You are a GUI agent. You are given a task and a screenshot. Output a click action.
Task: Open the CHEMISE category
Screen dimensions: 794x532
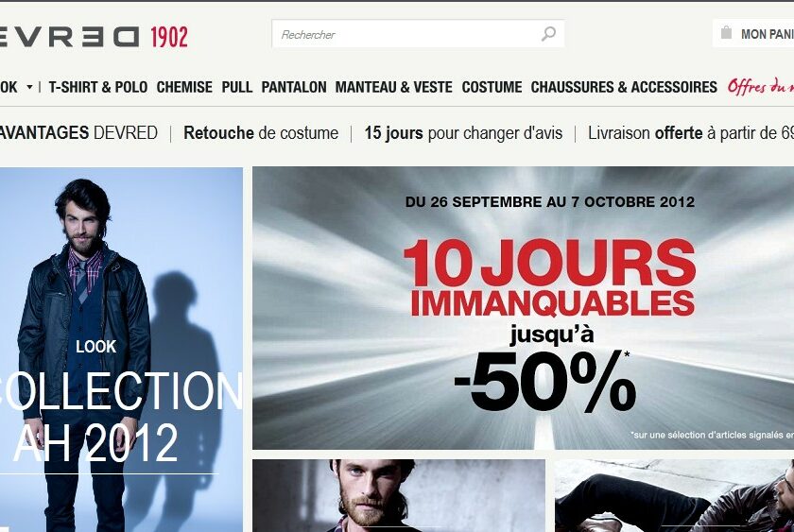[x=184, y=87]
